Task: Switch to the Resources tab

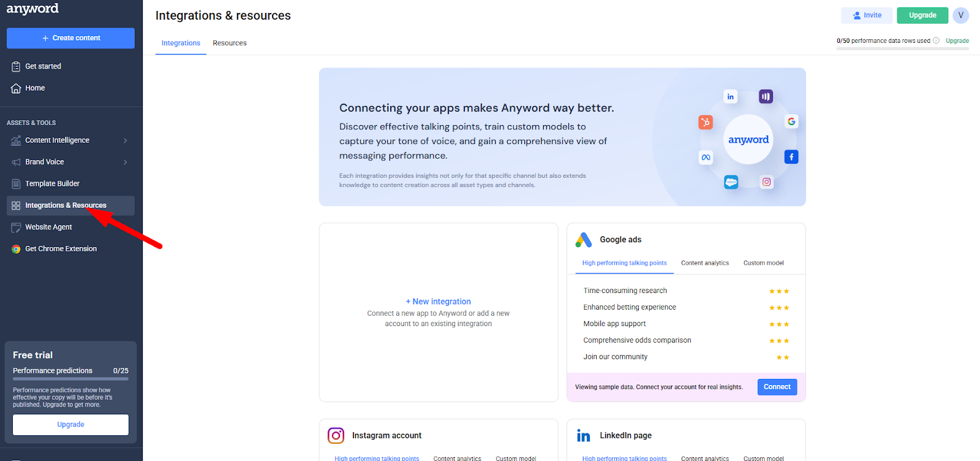Action: click(x=230, y=43)
